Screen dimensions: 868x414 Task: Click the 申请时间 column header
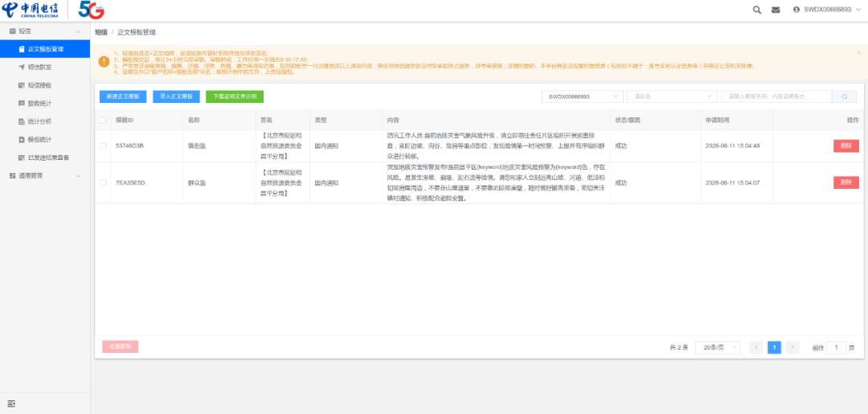point(718,120)
